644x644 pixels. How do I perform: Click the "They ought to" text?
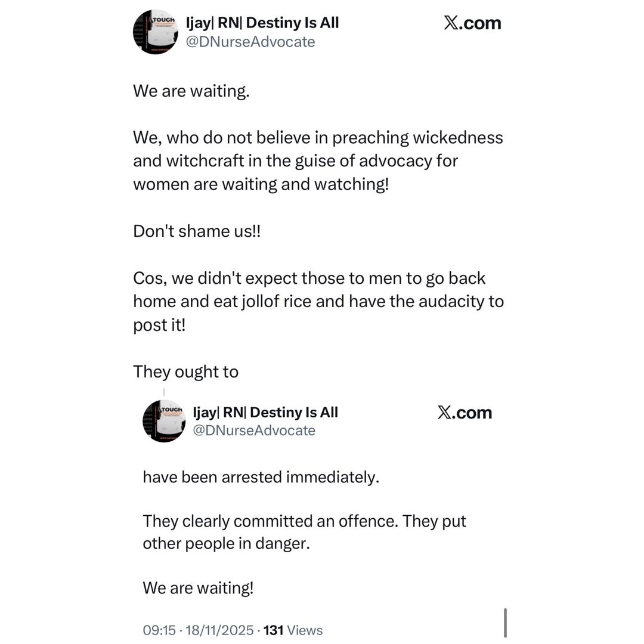[x=185, y=371]
